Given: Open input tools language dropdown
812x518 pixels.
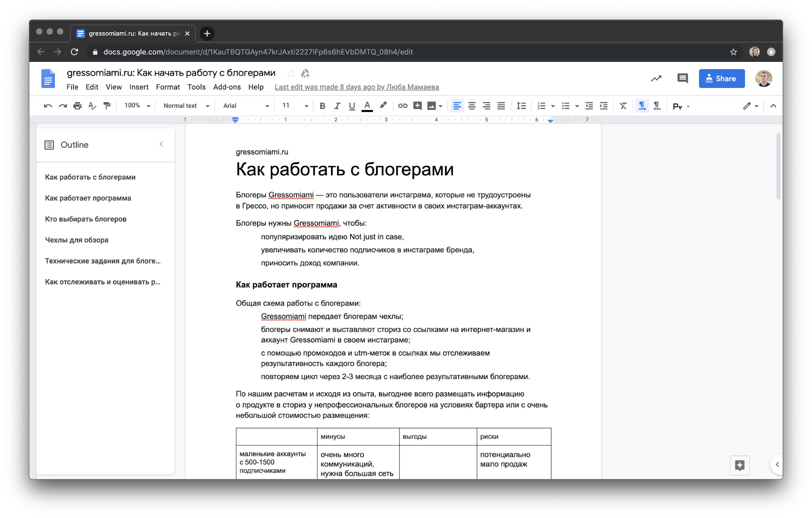Looking at the screenshot, I should (x=681, y=107).
